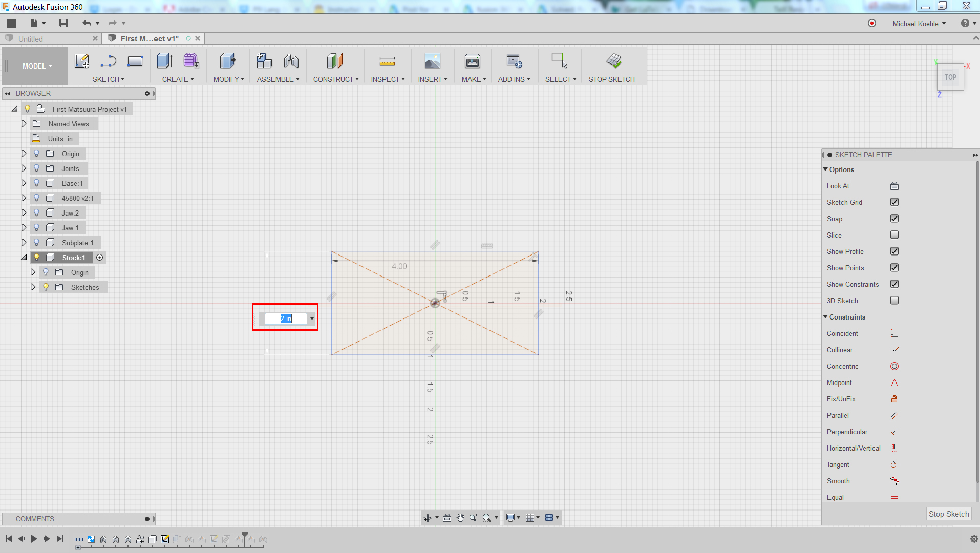Apply the Fix/UnFix lock constraint icon
Image resolution: width=980 pixels, height=553 pixels.
[x=894, y=399]
